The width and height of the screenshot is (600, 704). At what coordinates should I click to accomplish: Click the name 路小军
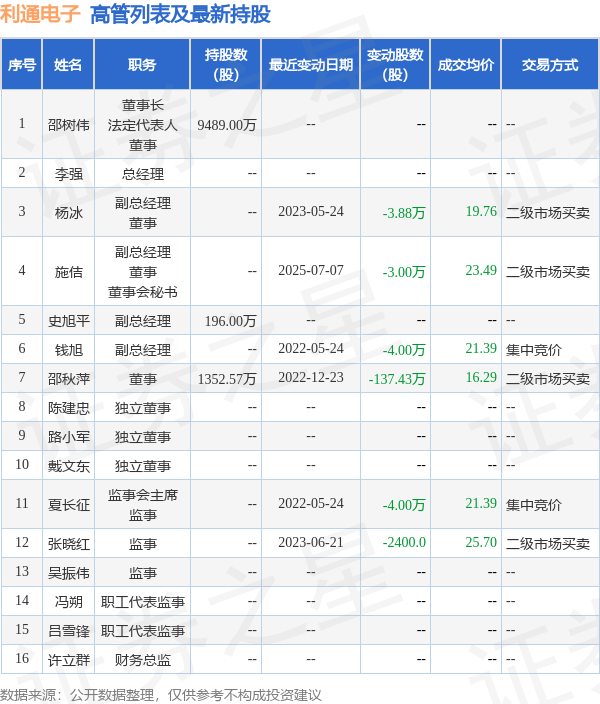(69, 437)
